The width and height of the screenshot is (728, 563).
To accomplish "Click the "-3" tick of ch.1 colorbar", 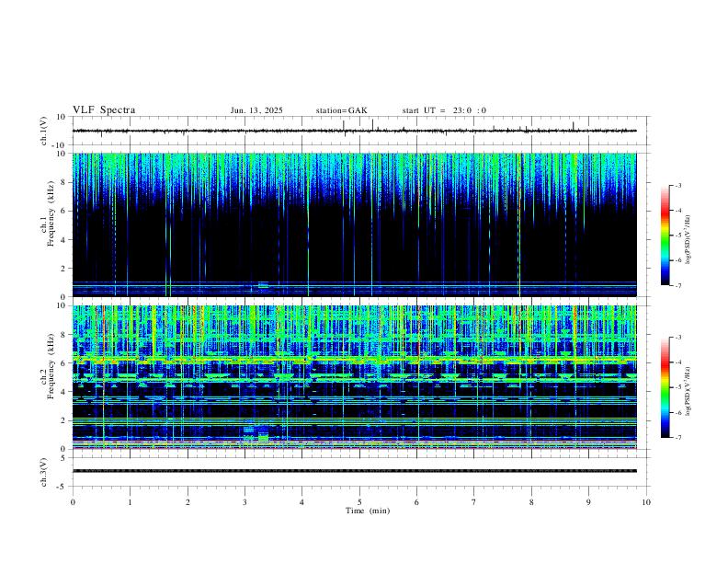I will click(x=677, y=185).
